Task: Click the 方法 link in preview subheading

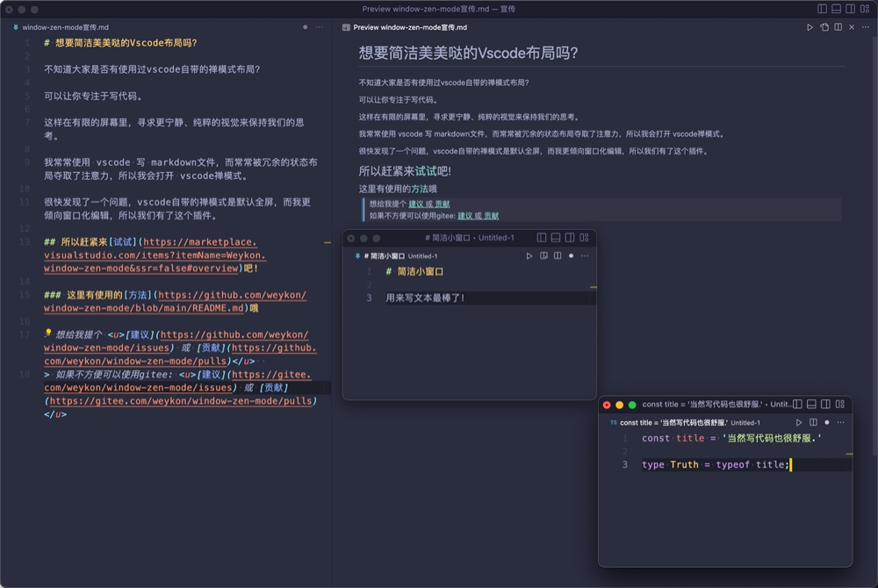Action: [x=420, y=189]
